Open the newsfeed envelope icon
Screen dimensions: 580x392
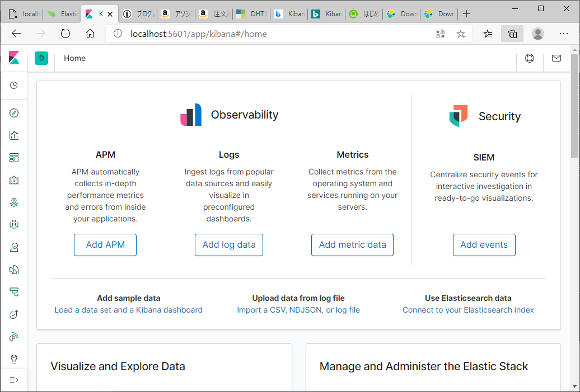[556, 58]
